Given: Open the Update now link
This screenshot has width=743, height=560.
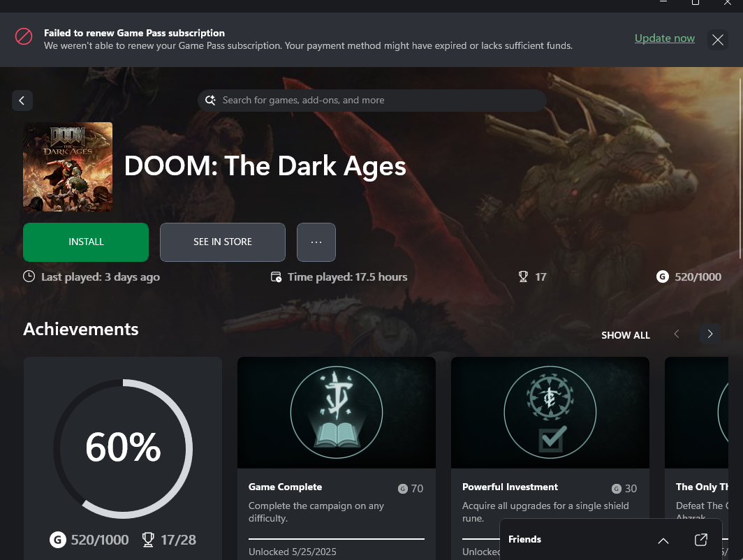Looking at the screenshot, I should point(664,38).
